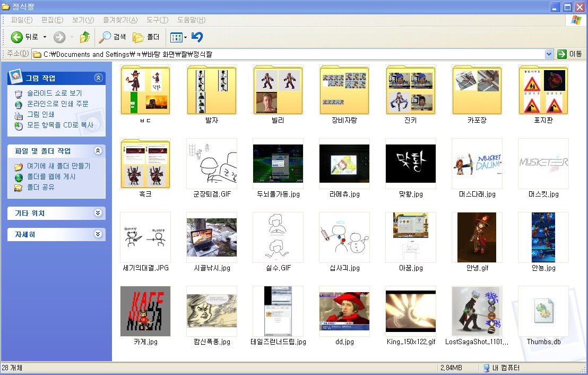Select the 머스다래.jpg thumbnail

coord(477,164)
